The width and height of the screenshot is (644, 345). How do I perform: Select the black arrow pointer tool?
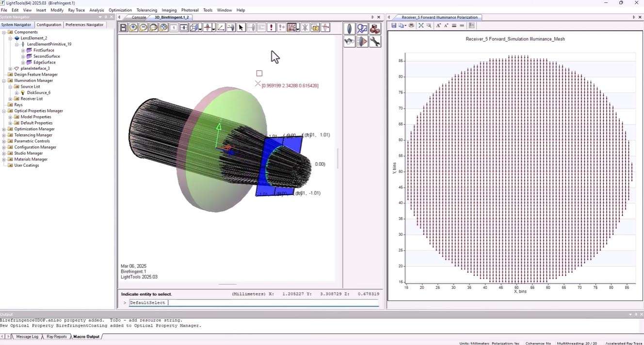pos(241,28)
